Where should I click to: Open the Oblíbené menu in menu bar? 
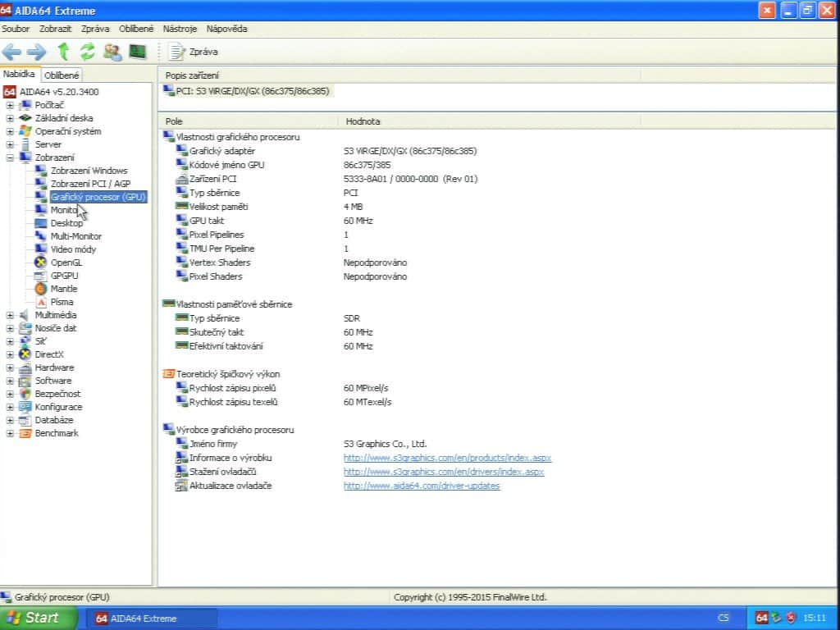tap(136, 29)
